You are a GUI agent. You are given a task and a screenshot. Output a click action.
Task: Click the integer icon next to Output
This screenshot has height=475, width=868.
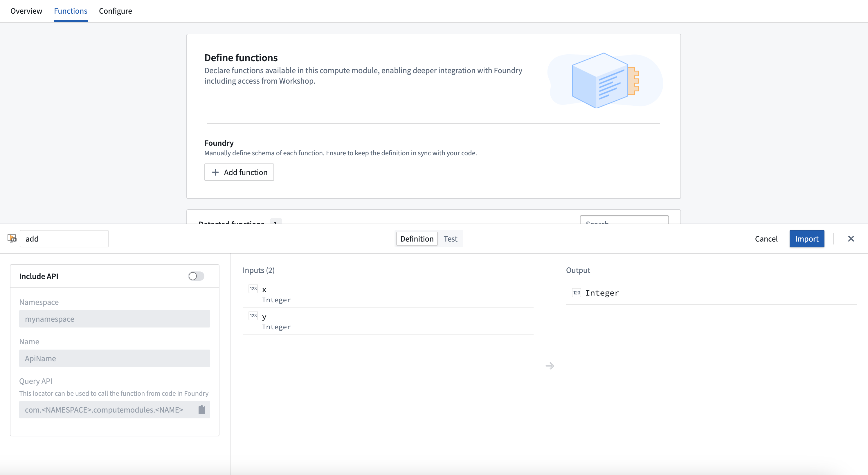click(577, 293)
